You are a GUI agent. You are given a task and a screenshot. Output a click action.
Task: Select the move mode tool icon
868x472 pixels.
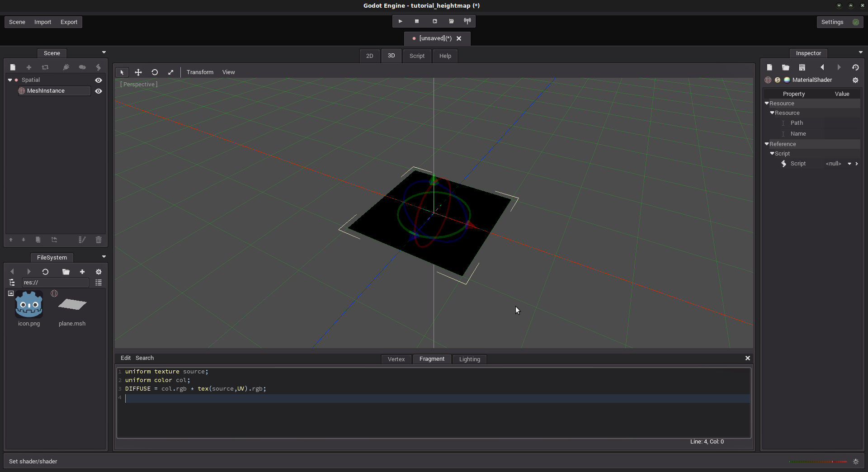[138, 72]
